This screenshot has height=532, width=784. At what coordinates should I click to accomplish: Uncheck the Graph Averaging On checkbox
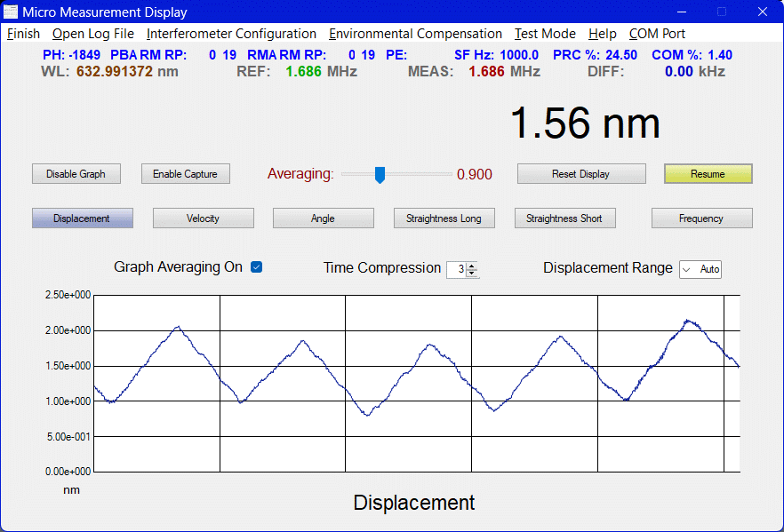(257, 267)
